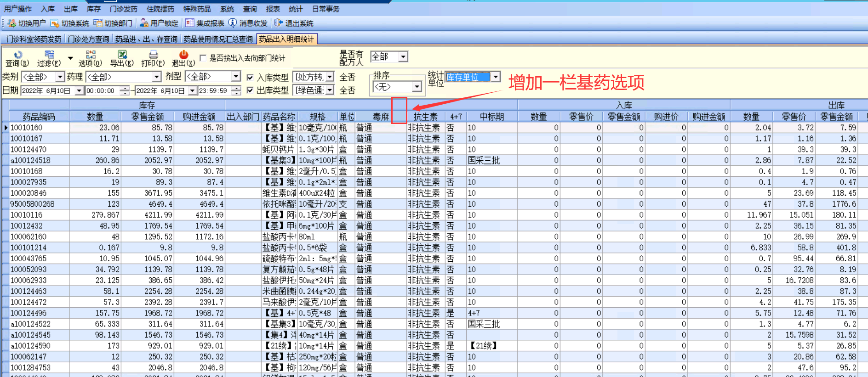Select the 药品出入明细统计 tab
The image size is (868, 377).
286,39
